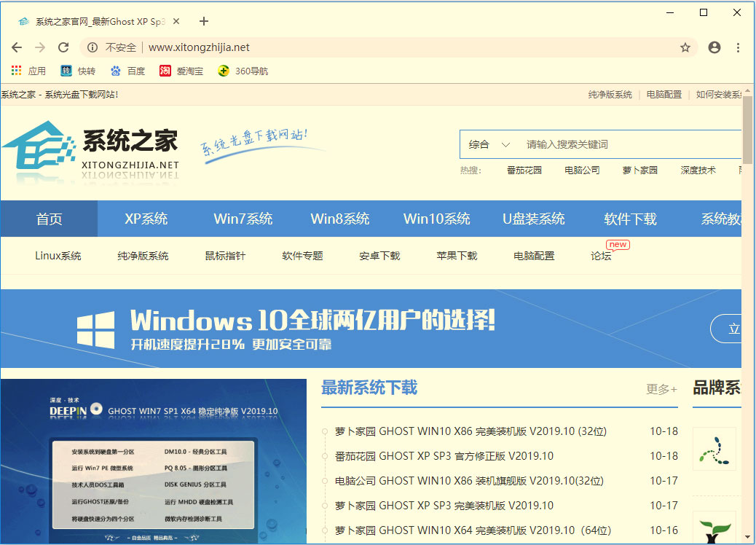
Task: Open the 爱淘宝 bookmark
Action: click(181, 71)
